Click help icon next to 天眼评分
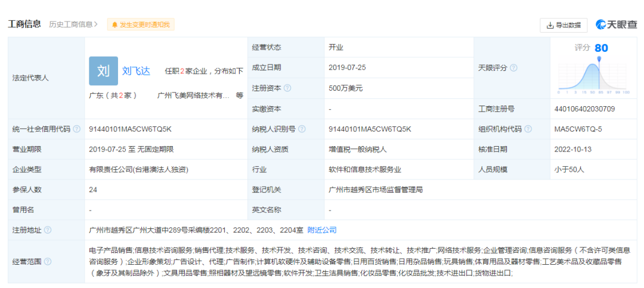This screenshot has height=288, width=644. pyautogui.click(x=513, y=68)
